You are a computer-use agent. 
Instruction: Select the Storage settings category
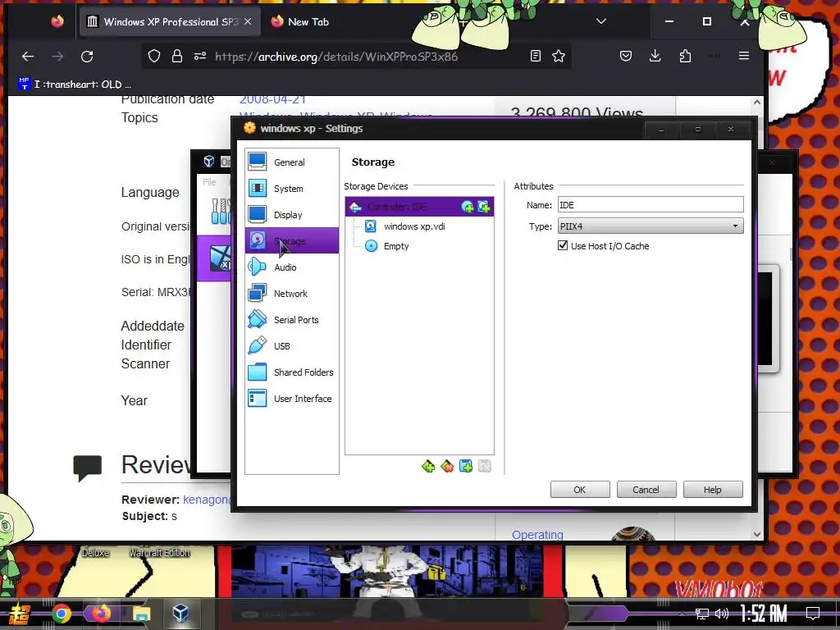click(291, 240)
